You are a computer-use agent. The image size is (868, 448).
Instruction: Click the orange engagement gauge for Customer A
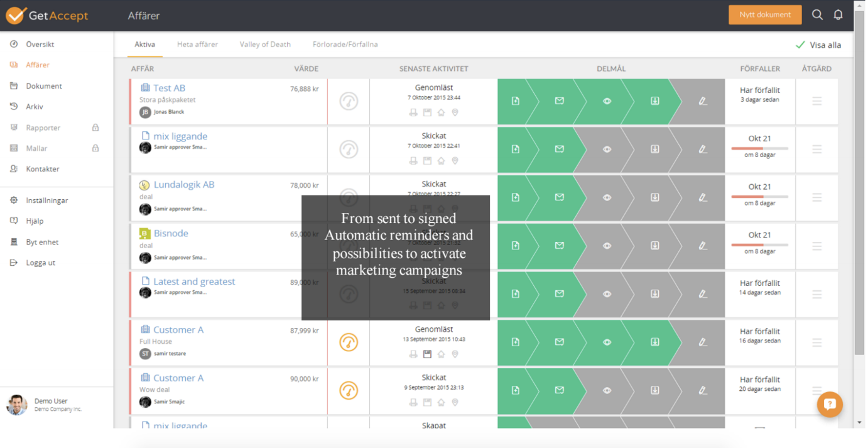tap(349, 342)
